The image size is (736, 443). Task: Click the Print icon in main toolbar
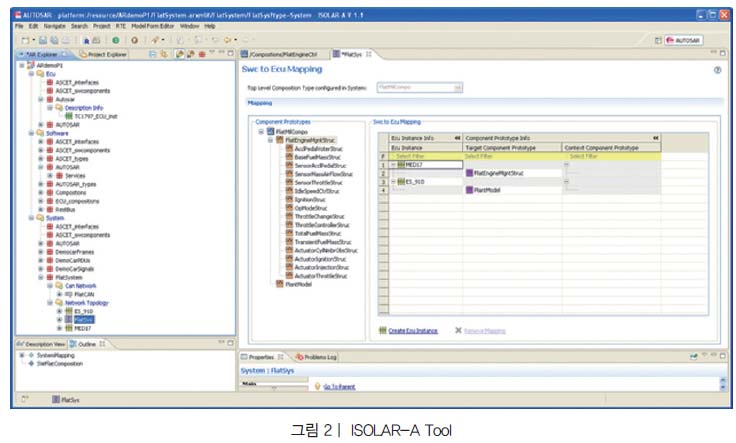tap(66, 40)
